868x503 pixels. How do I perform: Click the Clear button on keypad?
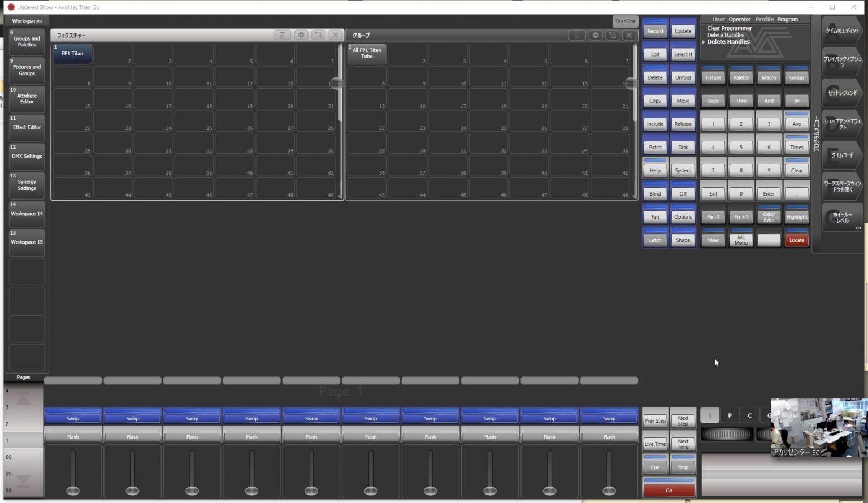(797, 170)
